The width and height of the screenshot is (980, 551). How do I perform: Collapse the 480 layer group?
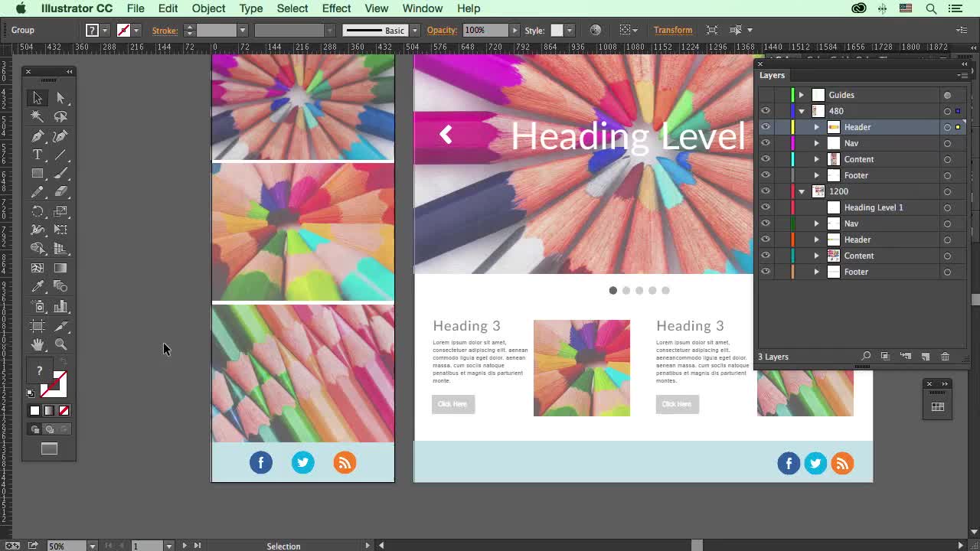801,111
